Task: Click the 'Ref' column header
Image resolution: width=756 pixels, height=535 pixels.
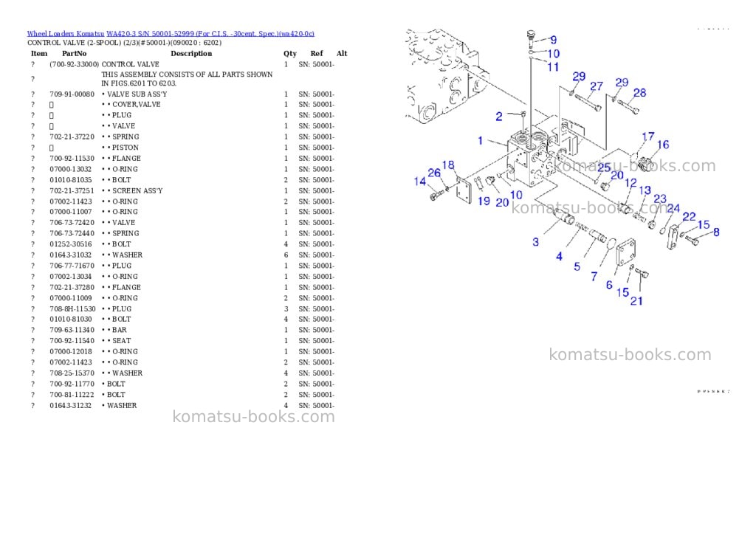Action: click(x=317, y=53)
